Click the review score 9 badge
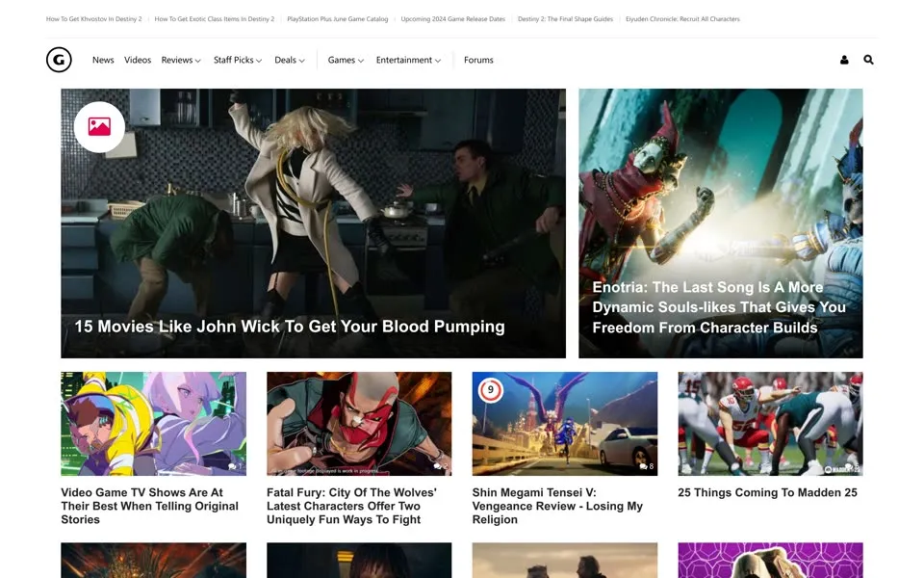Viewport: 924px width, 578px height. (x=490, y=390)
